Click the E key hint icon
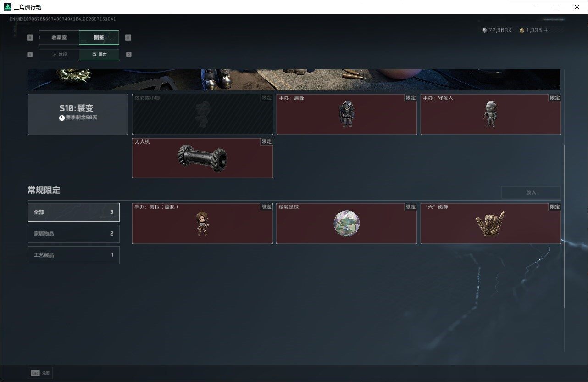This screenshot has width=588, height=382. pos(128,38)
